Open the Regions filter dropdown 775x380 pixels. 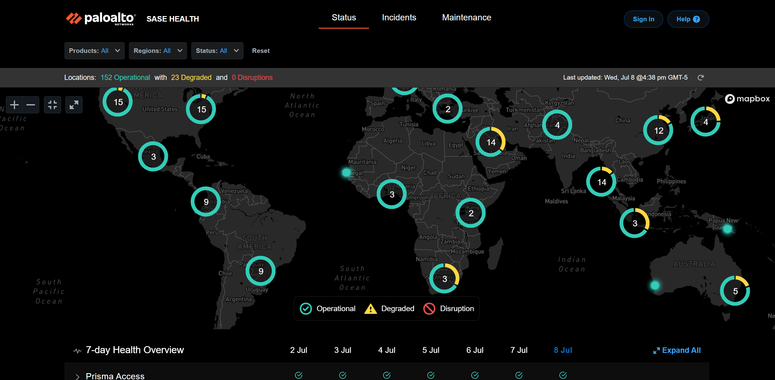[x=158, y=50]
